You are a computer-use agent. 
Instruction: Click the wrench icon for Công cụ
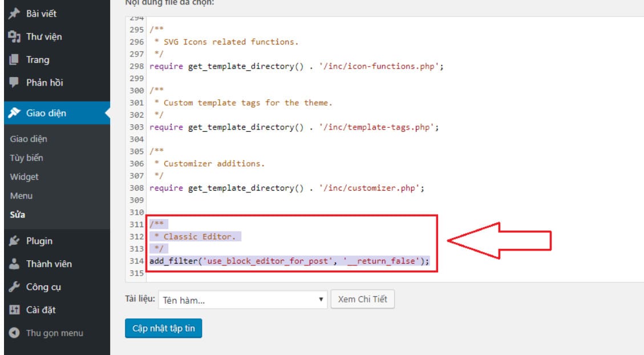click(x=14, y=287)
